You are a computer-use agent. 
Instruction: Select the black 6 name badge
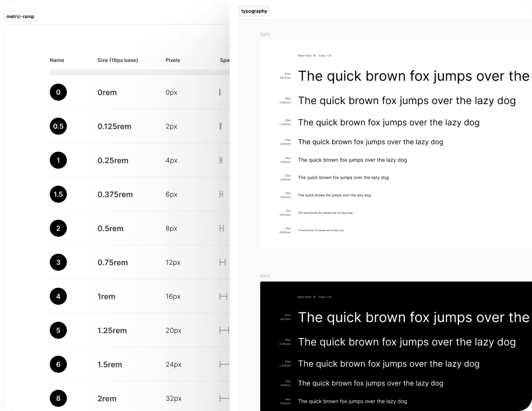click(x=58, y=364)
